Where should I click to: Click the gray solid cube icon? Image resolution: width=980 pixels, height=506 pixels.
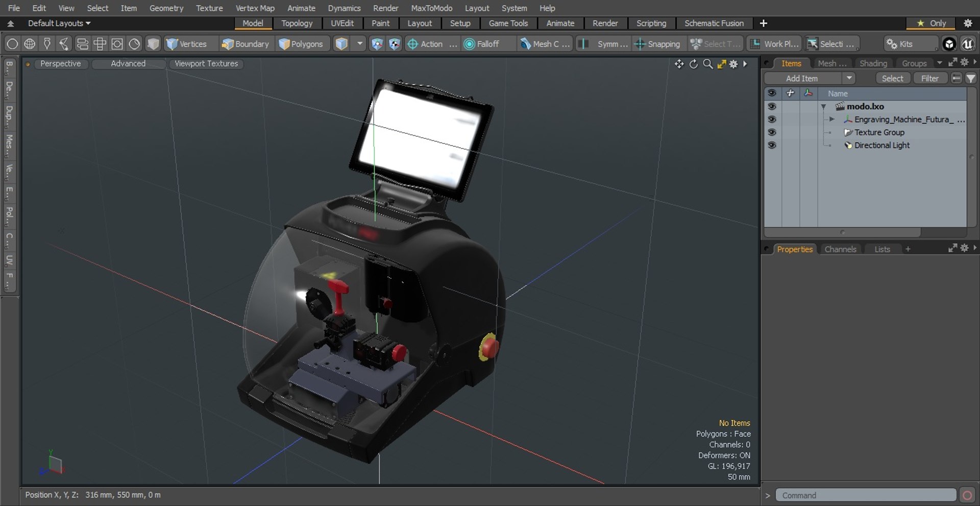(x=153, y=44)
